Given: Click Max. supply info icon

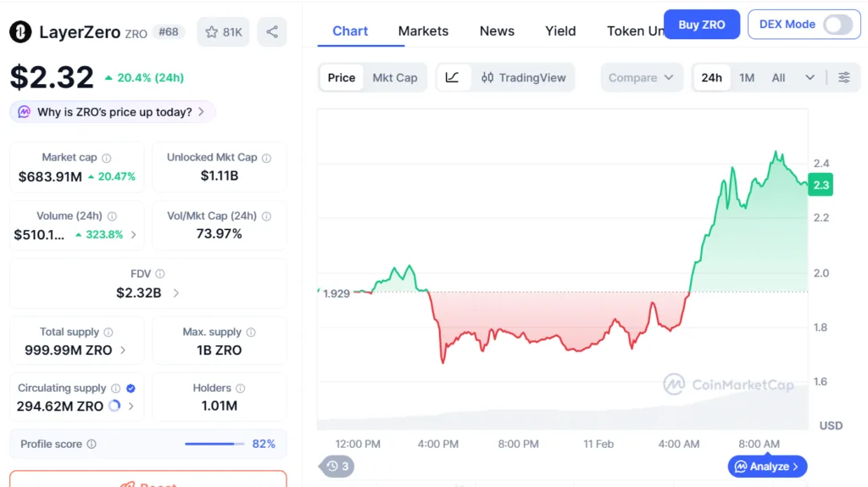Looking at the screenshot, I should coord(251,332).
